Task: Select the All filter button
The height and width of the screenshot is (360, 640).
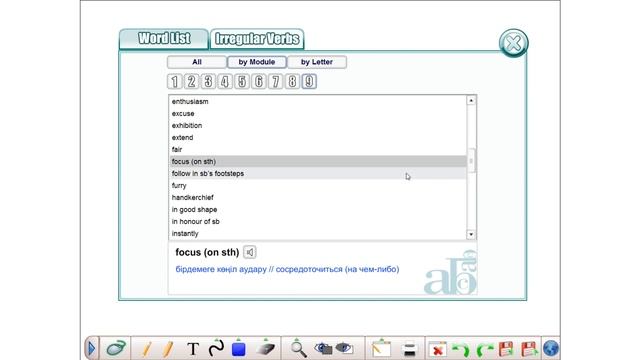Action: (197, 62)
